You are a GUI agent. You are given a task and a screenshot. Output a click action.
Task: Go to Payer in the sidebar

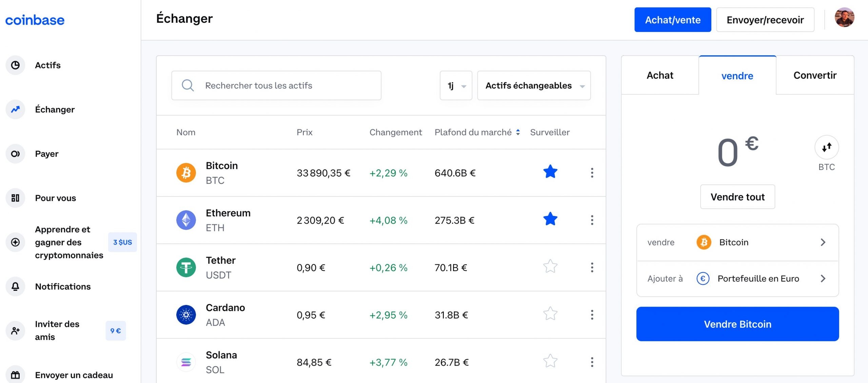click(x=47, y=154)
